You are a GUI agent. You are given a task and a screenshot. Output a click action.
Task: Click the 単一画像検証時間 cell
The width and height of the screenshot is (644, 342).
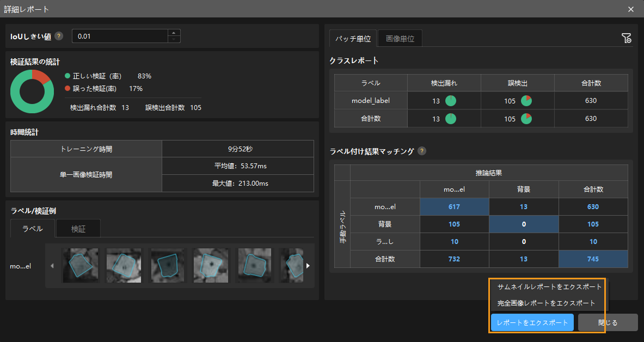86,175
